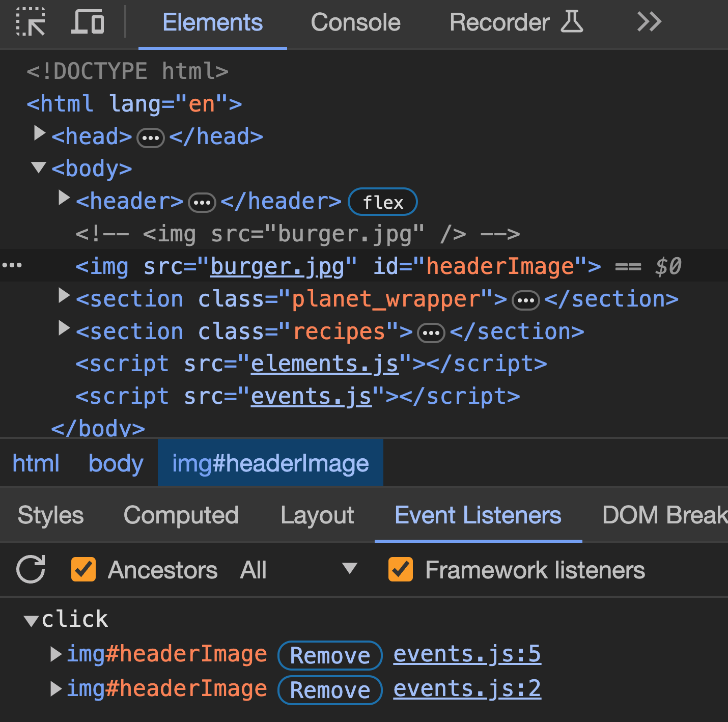Image resolution: width=728 pixels, height=722 pixels.
Task: Expand the header element triangle
Action: (x=64, y=198)
